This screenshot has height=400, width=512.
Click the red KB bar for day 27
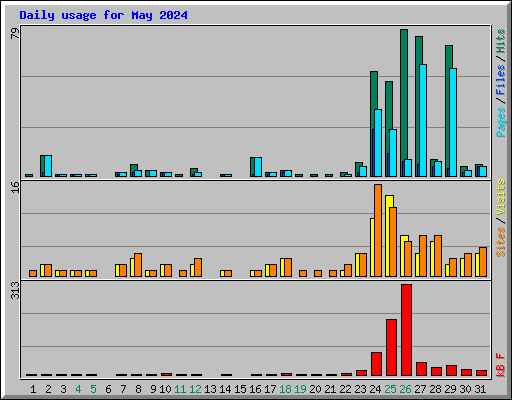coord(421,369)
